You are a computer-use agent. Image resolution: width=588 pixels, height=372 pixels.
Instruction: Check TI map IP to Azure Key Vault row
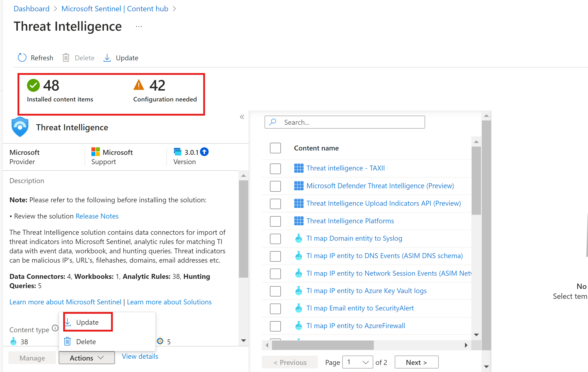pos(275,291)
